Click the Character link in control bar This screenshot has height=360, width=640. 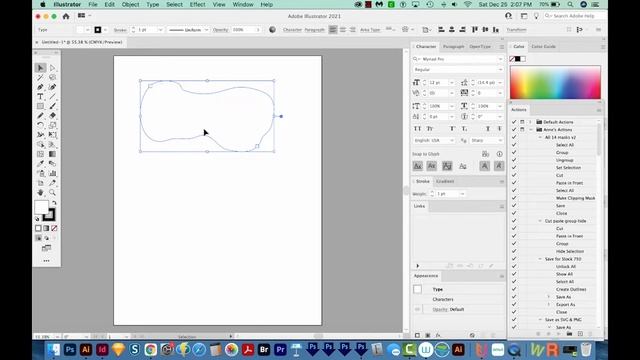pos(292,30)
